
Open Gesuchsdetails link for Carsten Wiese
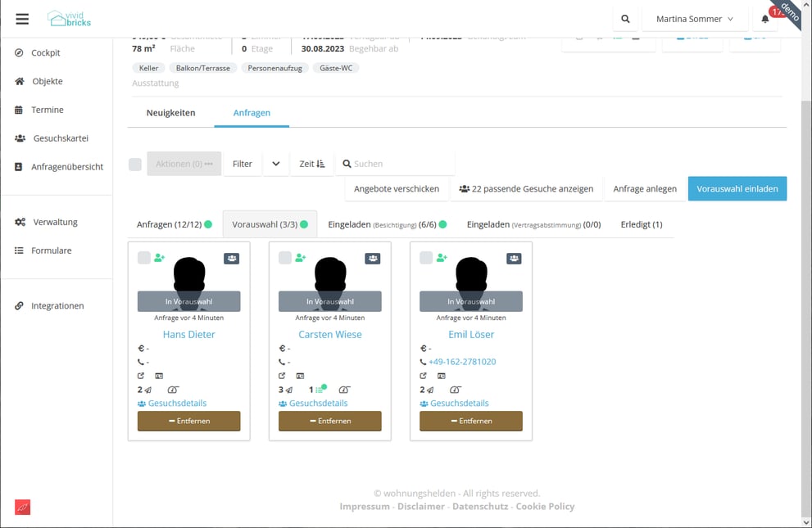pos(318,404)
